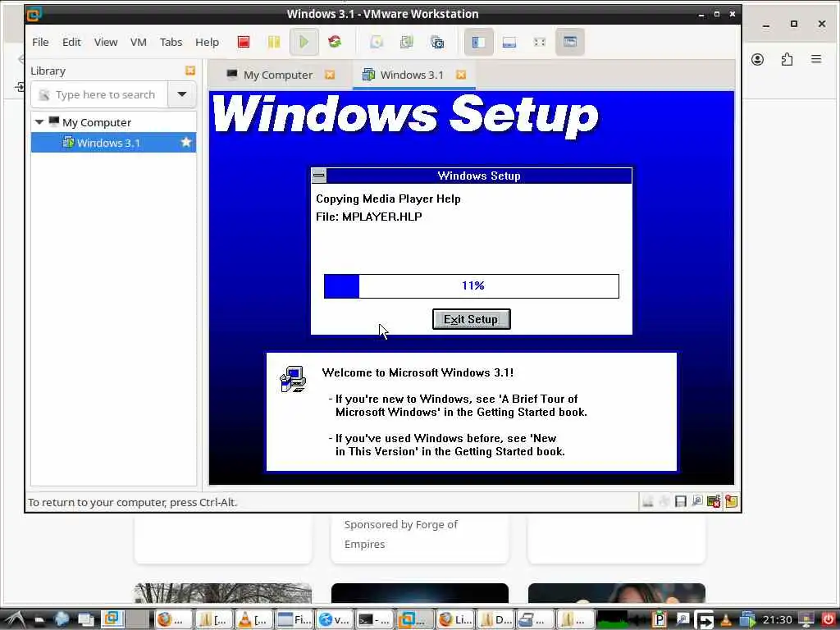
Task: Click the 21:30 clock in the panel
Action: (777, 620)
